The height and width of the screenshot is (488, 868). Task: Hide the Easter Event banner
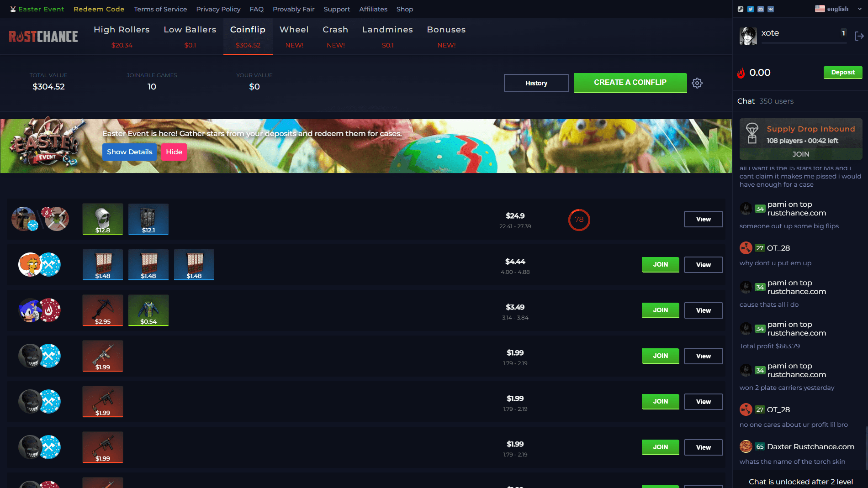point(174,152)
